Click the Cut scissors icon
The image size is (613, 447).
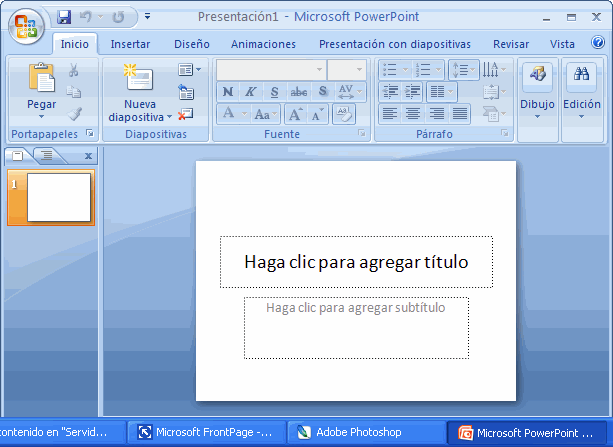click(73, 70)
